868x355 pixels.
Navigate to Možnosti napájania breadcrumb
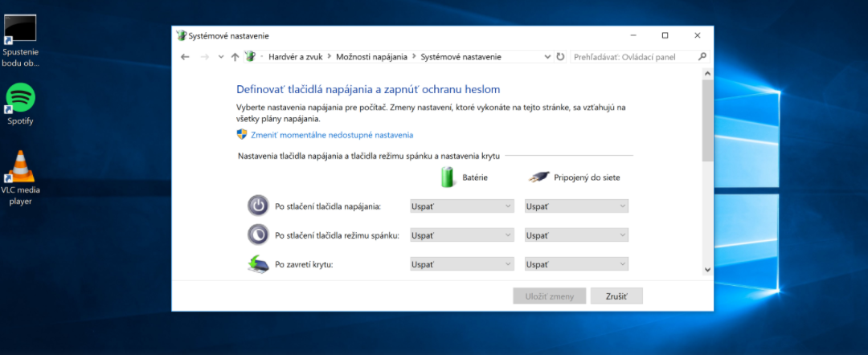pos(371,57)
